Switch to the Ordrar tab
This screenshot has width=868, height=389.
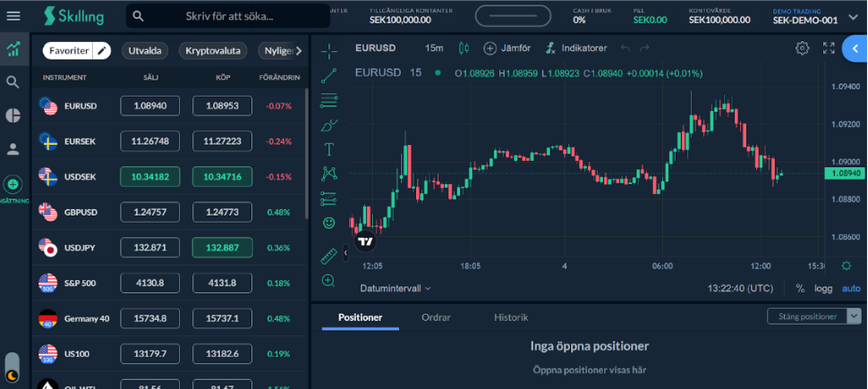[436, 317]
